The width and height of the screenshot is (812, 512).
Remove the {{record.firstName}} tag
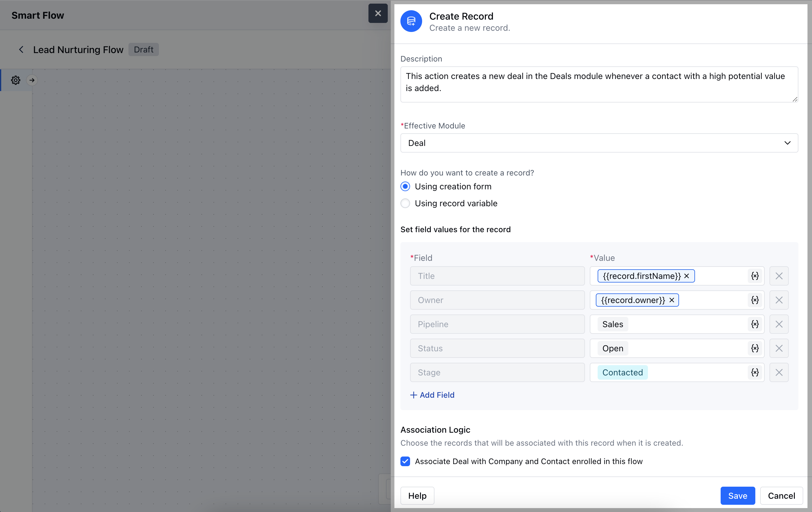(687, 276)
